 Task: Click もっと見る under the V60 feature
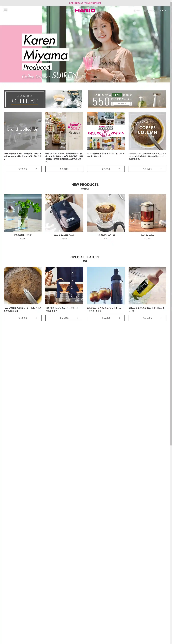(x=64, y=318)
